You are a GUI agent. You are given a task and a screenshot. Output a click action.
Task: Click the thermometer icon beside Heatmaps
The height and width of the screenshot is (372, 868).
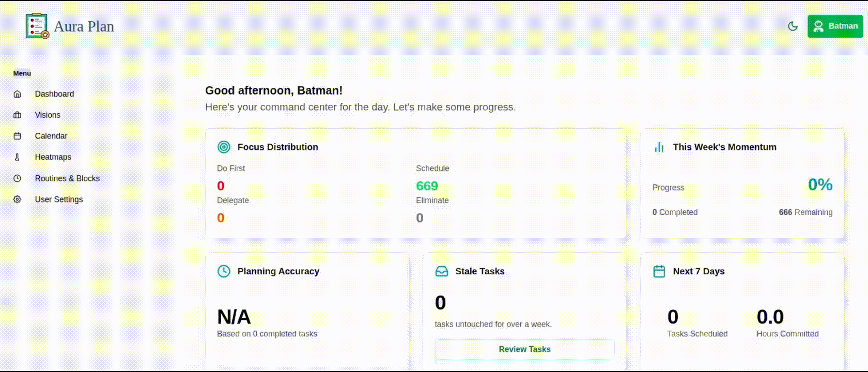pyautogui.click(x=17, y=157)
